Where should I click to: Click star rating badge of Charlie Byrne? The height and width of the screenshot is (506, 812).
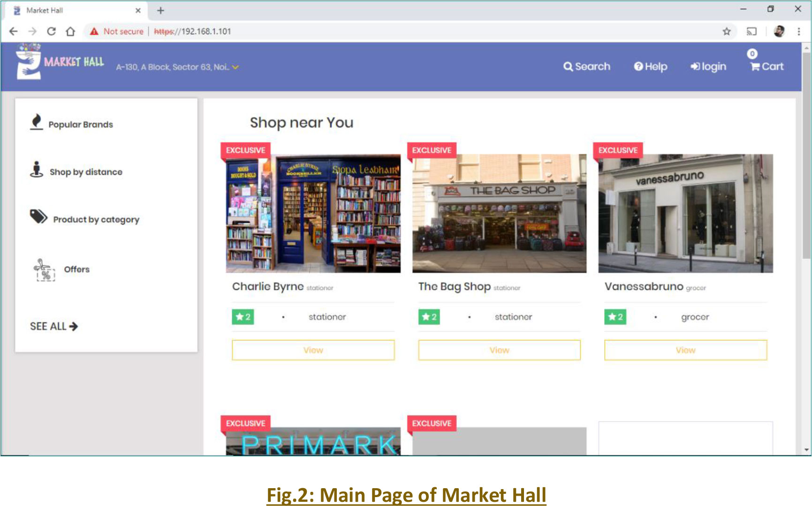click(x=243, y=317)
